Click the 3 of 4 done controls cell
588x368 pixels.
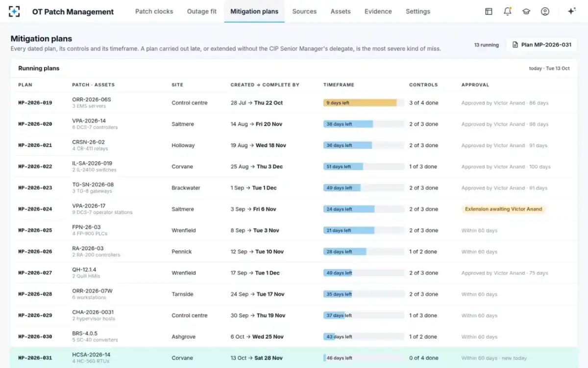424,103
